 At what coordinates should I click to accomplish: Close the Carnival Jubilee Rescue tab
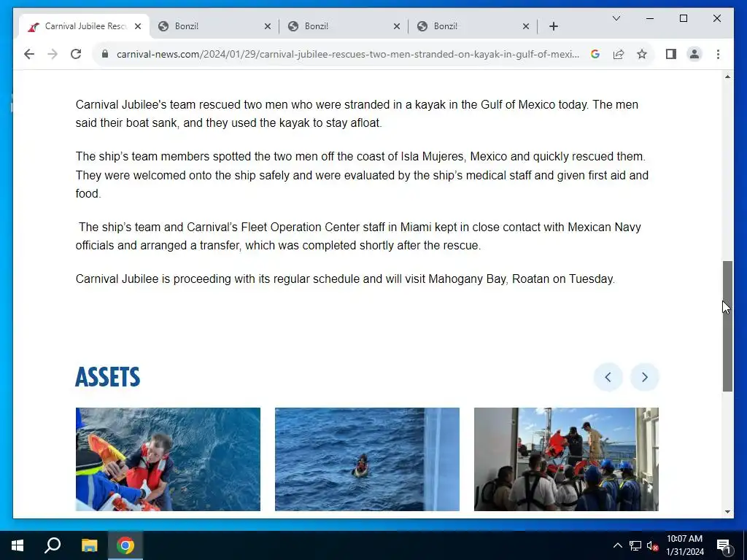click(x=138, y=26)
